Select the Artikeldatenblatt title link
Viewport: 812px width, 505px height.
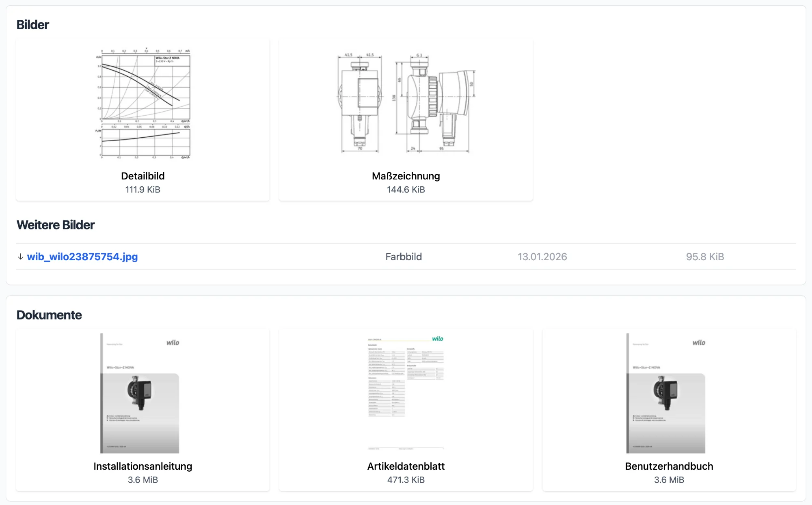pos(406,466)
